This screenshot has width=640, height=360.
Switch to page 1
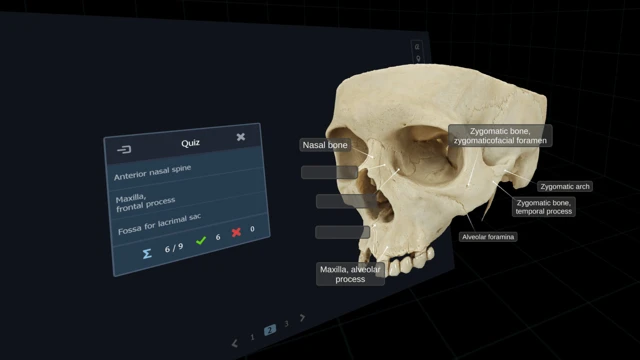point(252,337)
